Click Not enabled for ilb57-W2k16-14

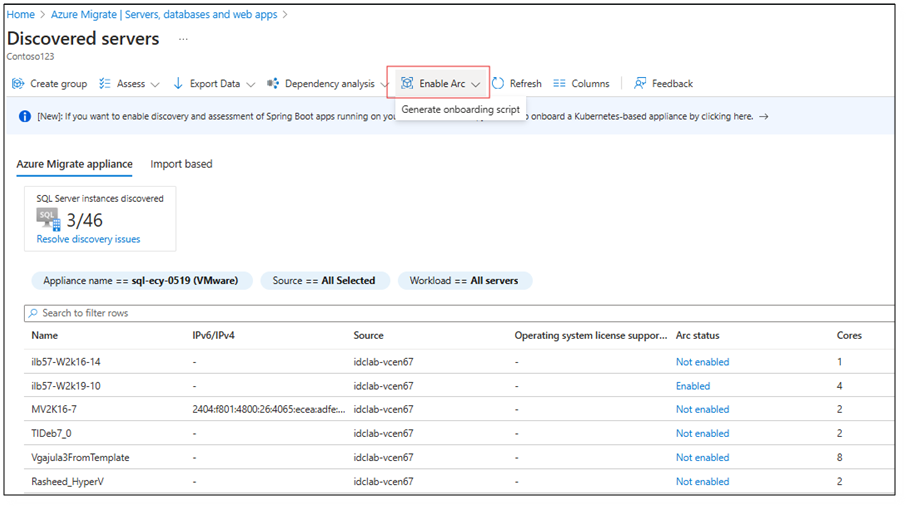click(x=702, y=362)
